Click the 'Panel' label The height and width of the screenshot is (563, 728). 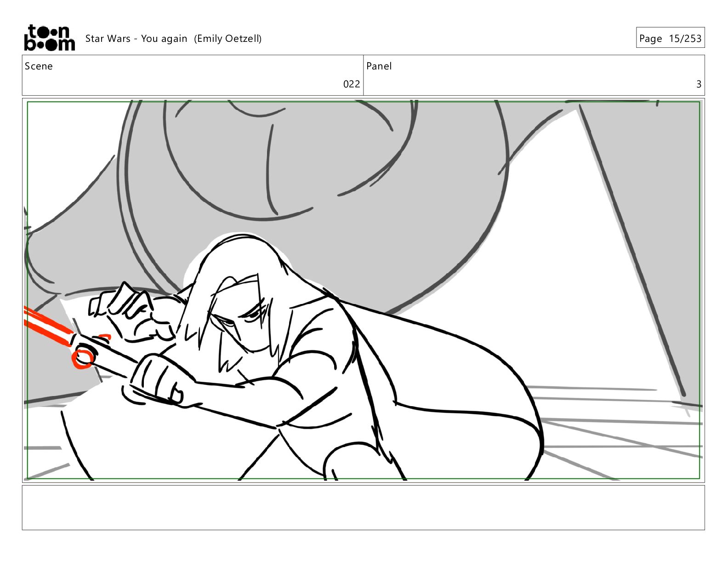[379, 66]
